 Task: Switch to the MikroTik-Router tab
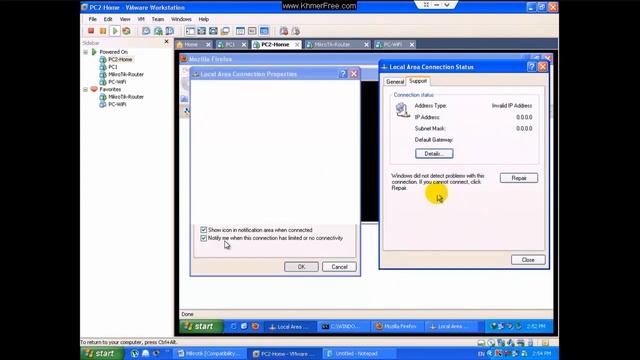pyautogui.click(x=332, y=44)
